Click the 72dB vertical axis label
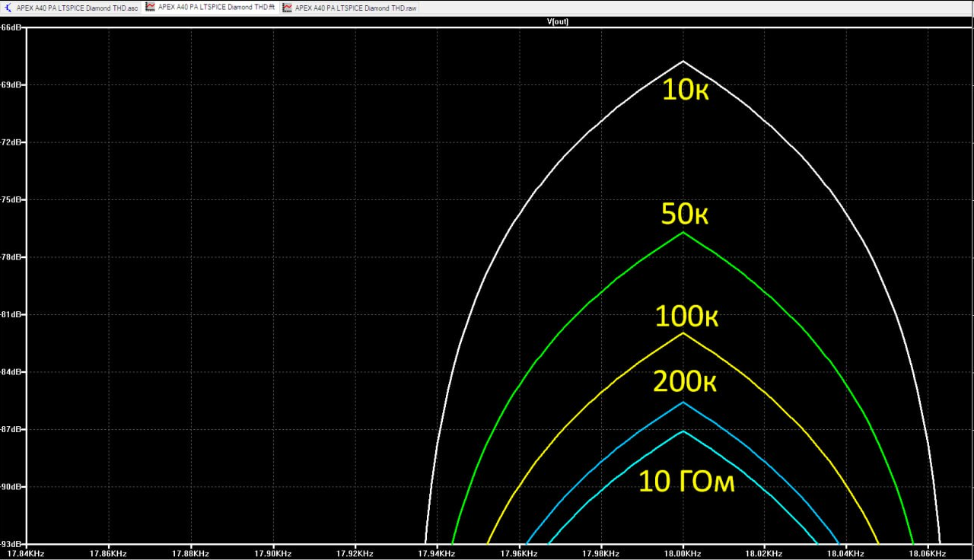This screenshot has height=560, width=974. [11, 142]
